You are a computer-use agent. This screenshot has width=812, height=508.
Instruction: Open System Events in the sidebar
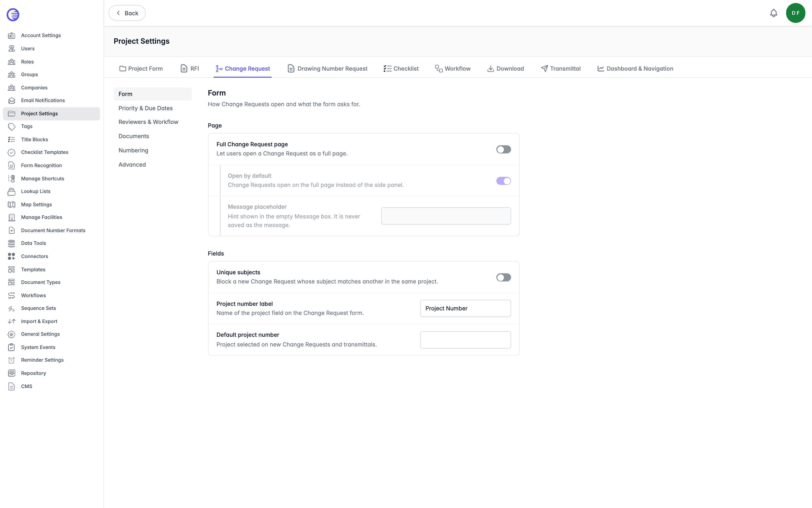pyautogui.click(x=51, y=347)
